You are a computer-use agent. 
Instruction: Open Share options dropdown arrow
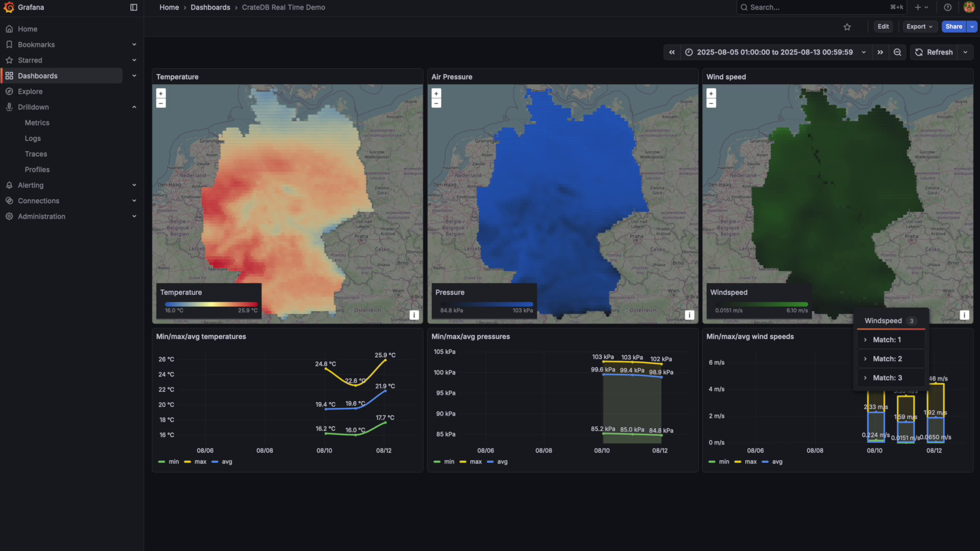[x=972, y=27]
